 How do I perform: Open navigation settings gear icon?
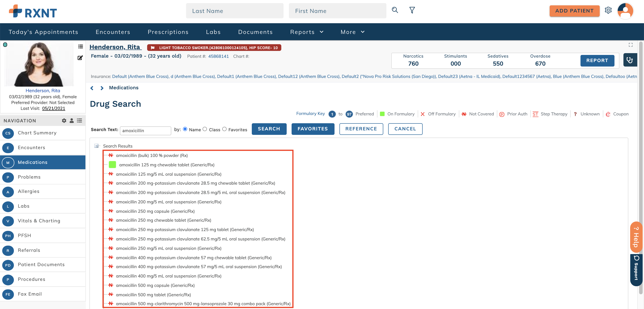64,121
